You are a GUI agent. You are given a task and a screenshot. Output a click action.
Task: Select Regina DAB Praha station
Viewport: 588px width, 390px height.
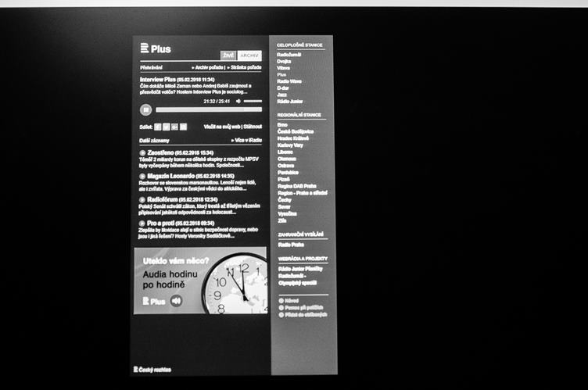tap(297, 186)
